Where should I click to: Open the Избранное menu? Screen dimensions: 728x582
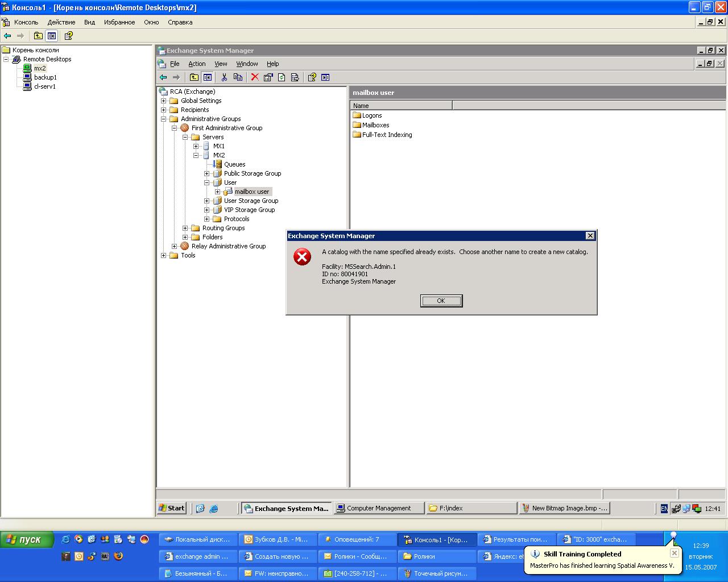[119, 22]
